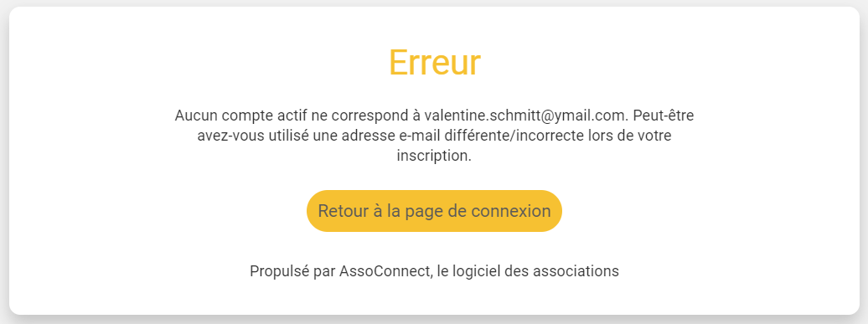Click the phrase le logiciel des associations
868x324 pixels.
coord(528,271)
